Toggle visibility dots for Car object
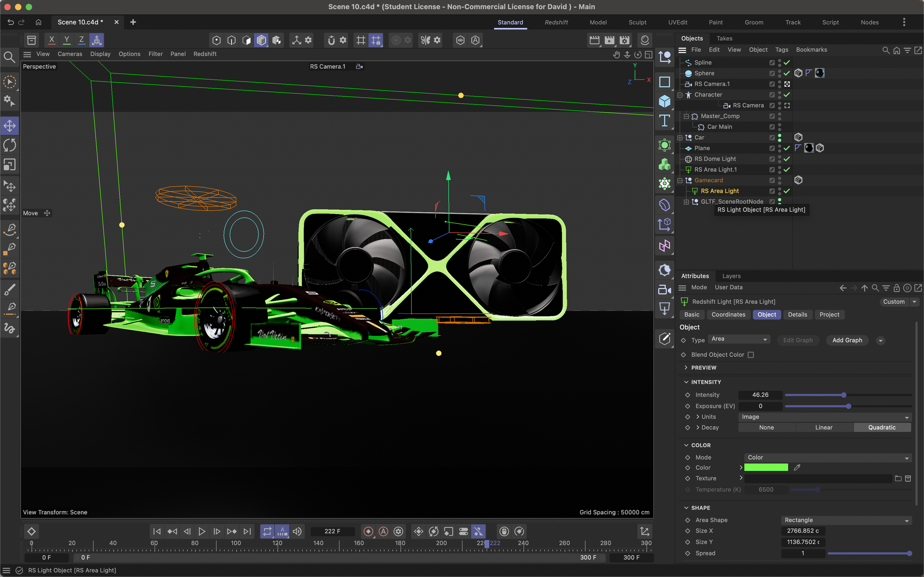The image size is (924, 577). coord(779,137)
